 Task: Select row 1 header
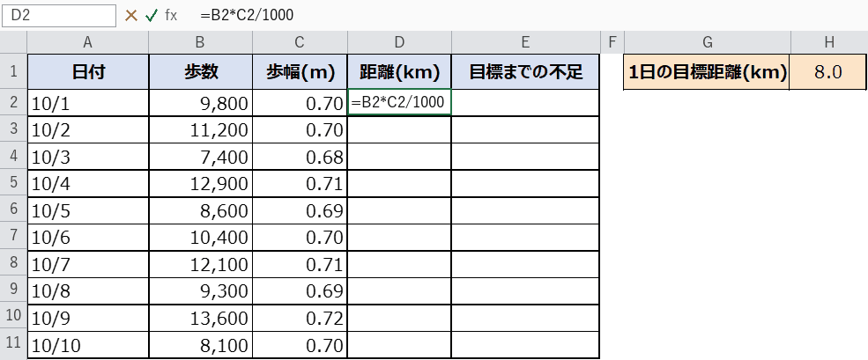(x=13, y=71)
